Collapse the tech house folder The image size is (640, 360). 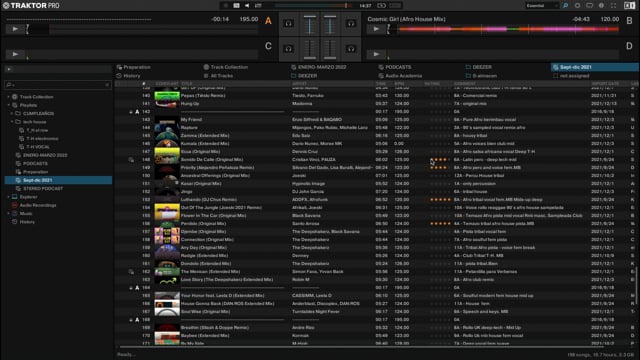(x=12, y=122)
